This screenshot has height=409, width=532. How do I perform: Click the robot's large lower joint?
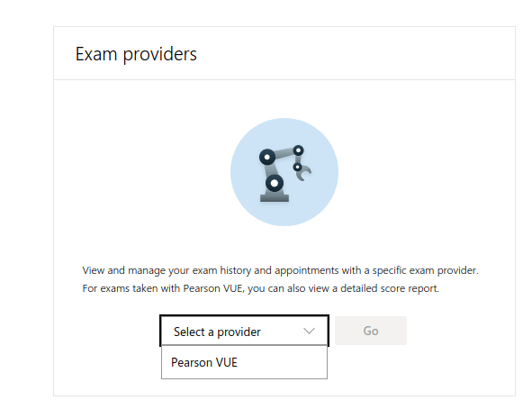click(275, 183)
